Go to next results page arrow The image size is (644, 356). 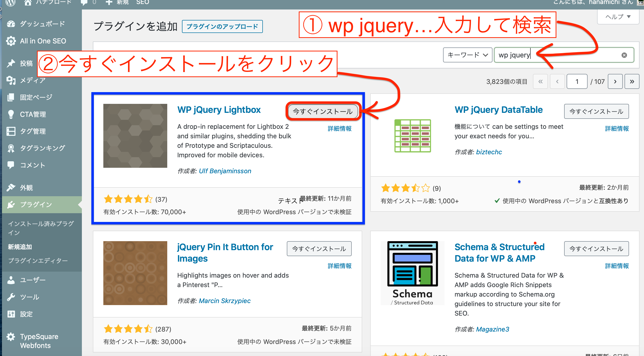pyautogui.click(x=615, y=81)
